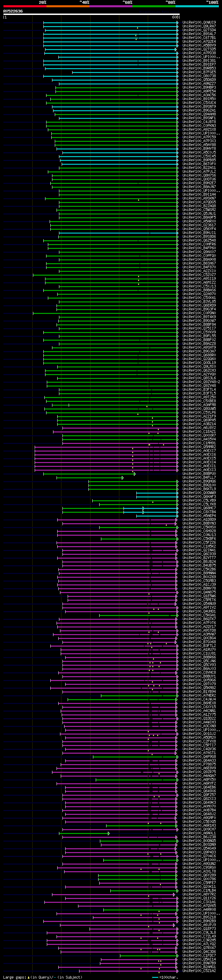
Task: Click the UniRef100_C1FDC7 label
Action: pyautogui.click(x=199, y=955)
